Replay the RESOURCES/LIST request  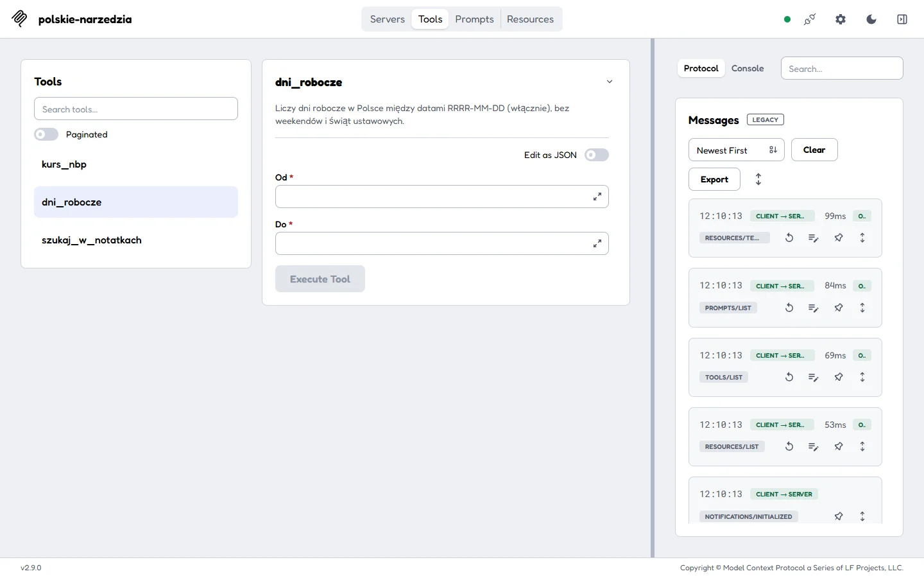click(x=789, y=446)
